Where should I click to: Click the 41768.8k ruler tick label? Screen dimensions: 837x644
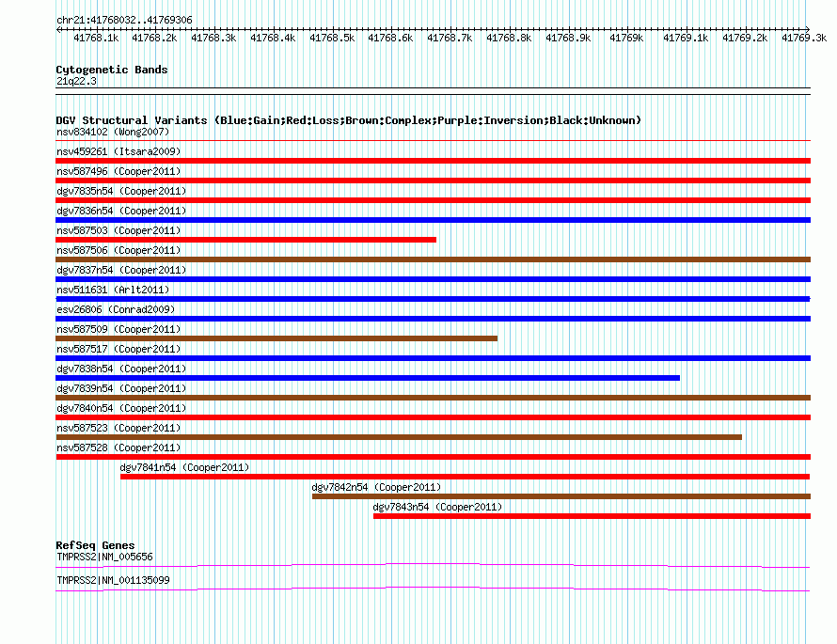coord(509,38)
